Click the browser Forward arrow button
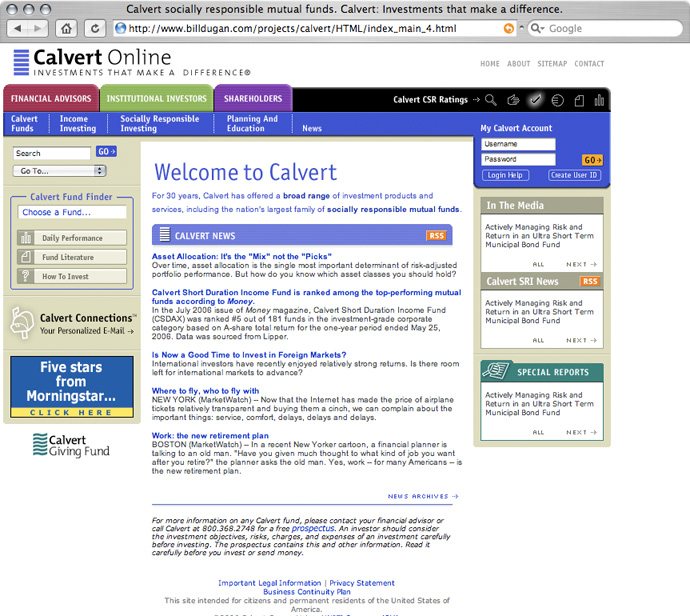The image size is (690, 616). (38, 29)
